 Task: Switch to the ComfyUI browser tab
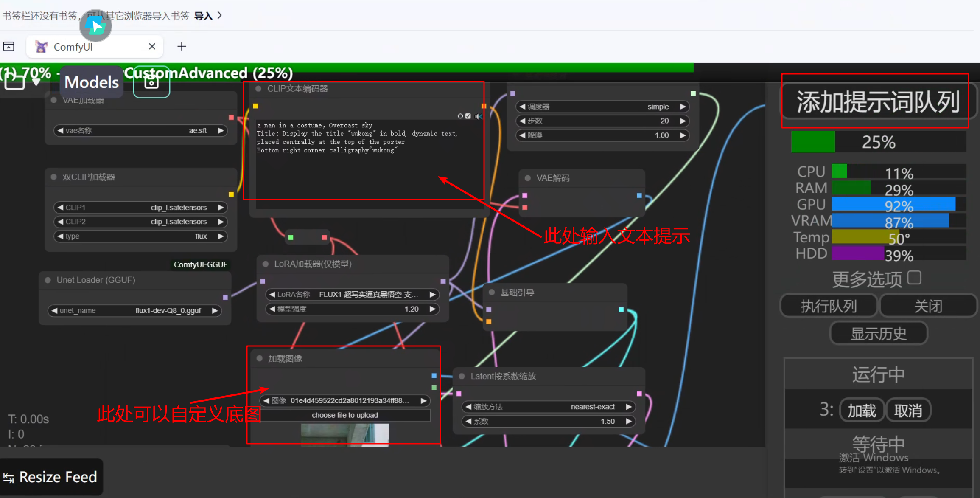(94, 47)
